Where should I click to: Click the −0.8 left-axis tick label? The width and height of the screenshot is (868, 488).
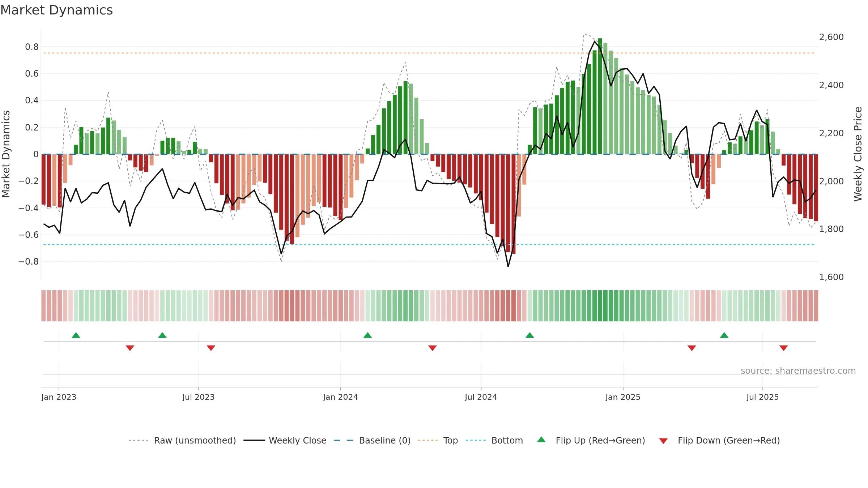(28, 261)
